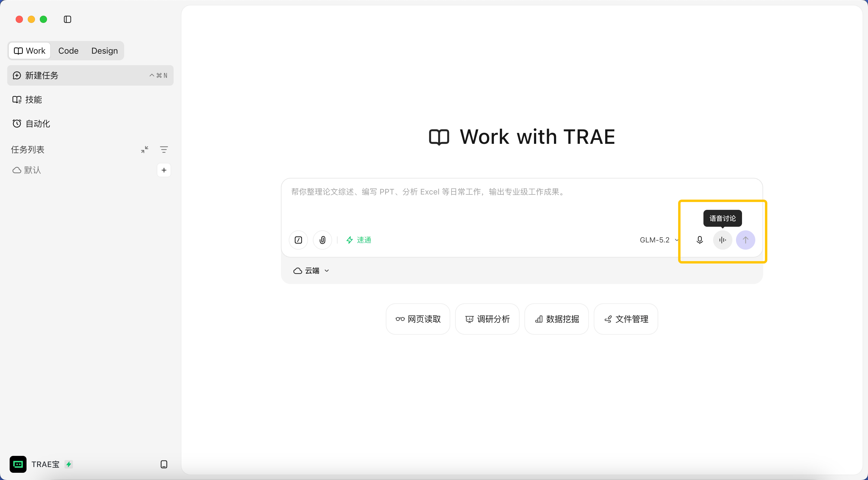Open the TRAE宝 account profile

(x=45, y=464)
